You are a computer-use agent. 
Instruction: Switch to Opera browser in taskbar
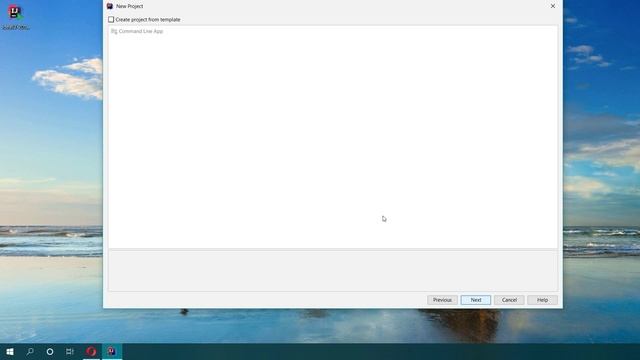point(91,351)
